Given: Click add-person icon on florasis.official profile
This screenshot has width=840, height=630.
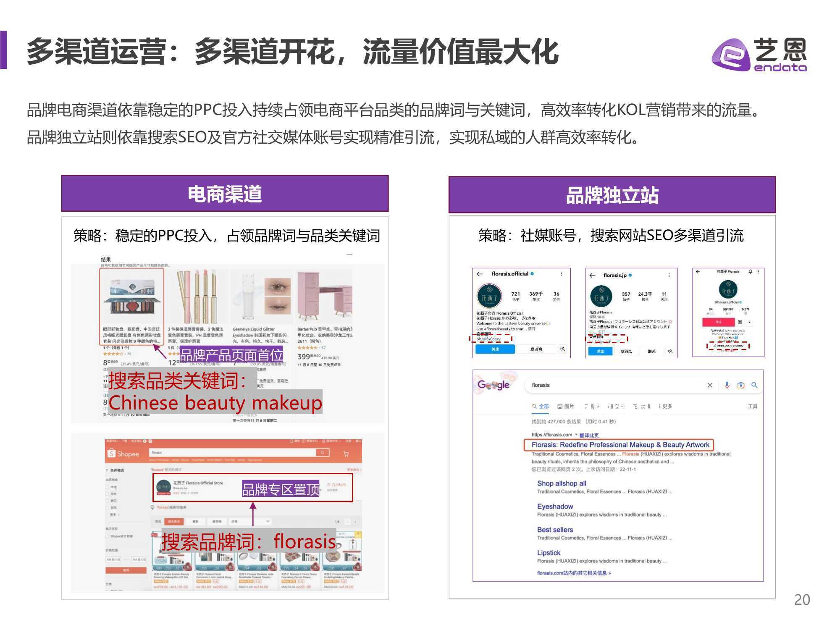Looking at the screenshot, I should (562, 349).
